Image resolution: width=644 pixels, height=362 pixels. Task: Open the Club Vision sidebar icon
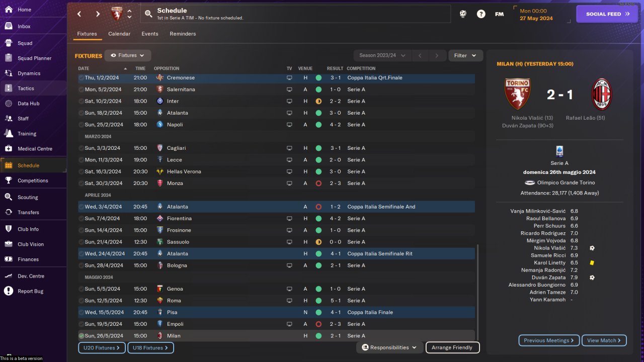(9, 244)
